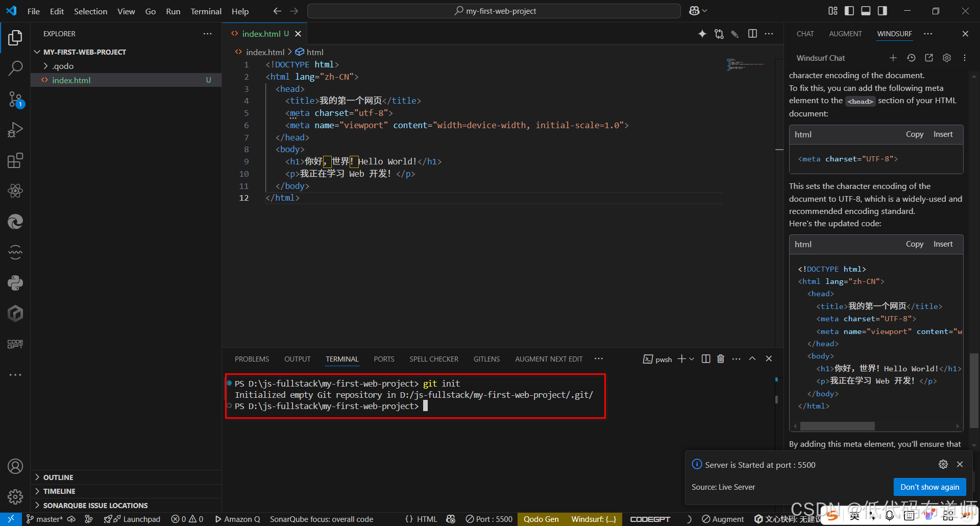Select index.html in the file explorer
Image resolution: width=980 pixels, height=526 pixels.
coord(126,80)
